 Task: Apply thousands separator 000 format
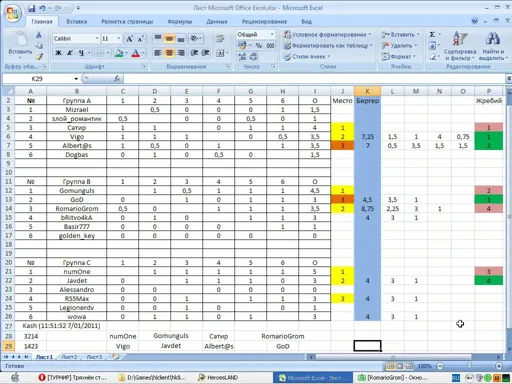click(x=270, y=45)
